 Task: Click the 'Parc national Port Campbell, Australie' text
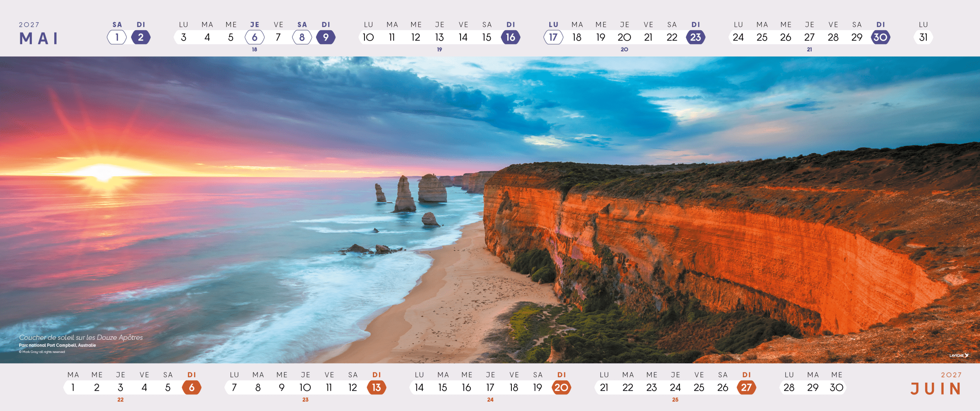pos(57,345)
